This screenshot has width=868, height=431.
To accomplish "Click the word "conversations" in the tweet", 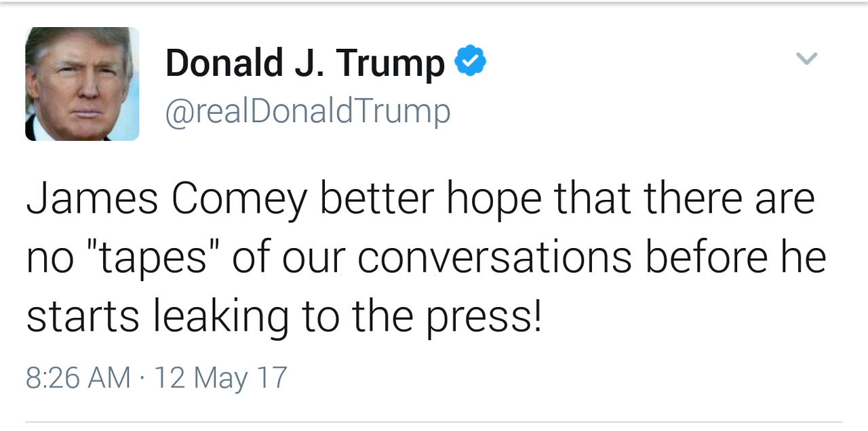I will pos(494,258).
